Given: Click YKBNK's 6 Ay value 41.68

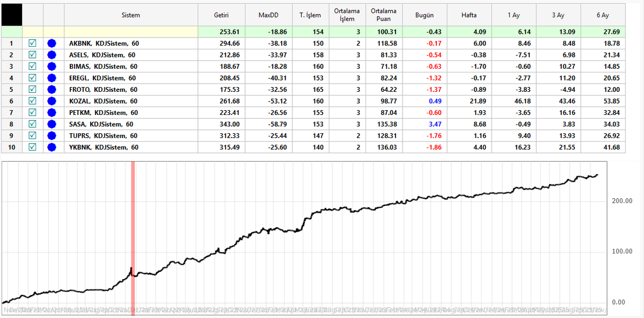Looking at the screenshot, I should 611,147.
